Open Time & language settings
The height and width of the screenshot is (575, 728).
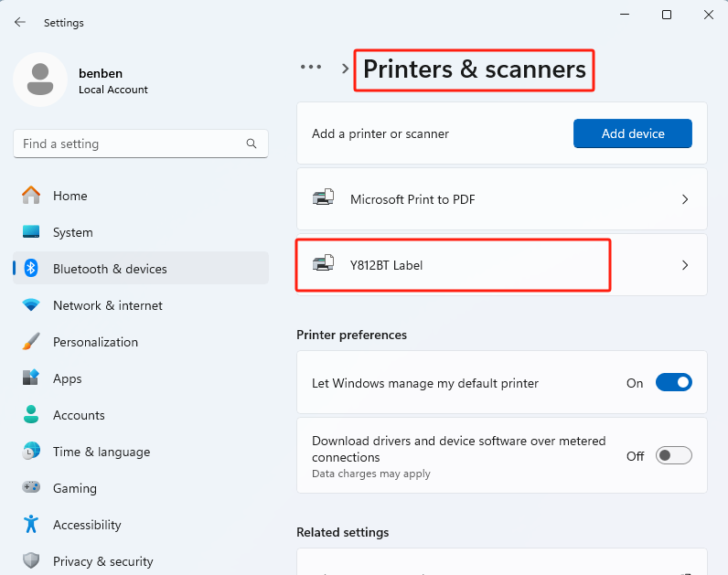(x=141, y=451)
